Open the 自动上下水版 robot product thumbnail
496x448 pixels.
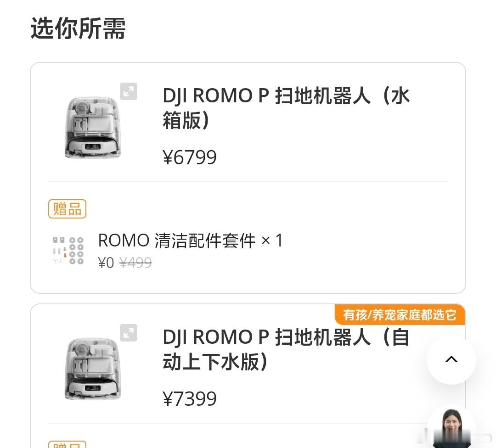point(92,369)
